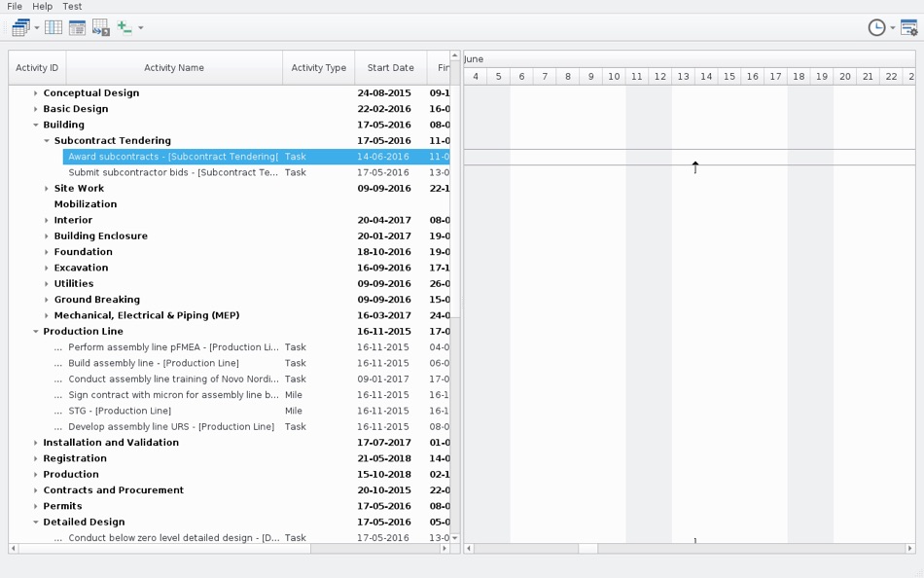The width and height of the screenshot is (924, 578).
Task: Sort by Activity Name column header
Action: coord(174,68)
